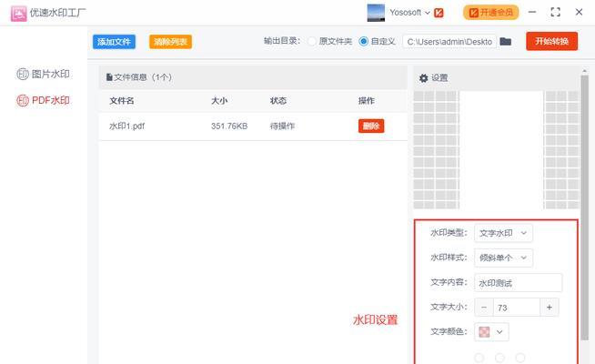Open the 文字颜色 color picker swatch
Screen dimensions: 595x364
tap(484, 332)
